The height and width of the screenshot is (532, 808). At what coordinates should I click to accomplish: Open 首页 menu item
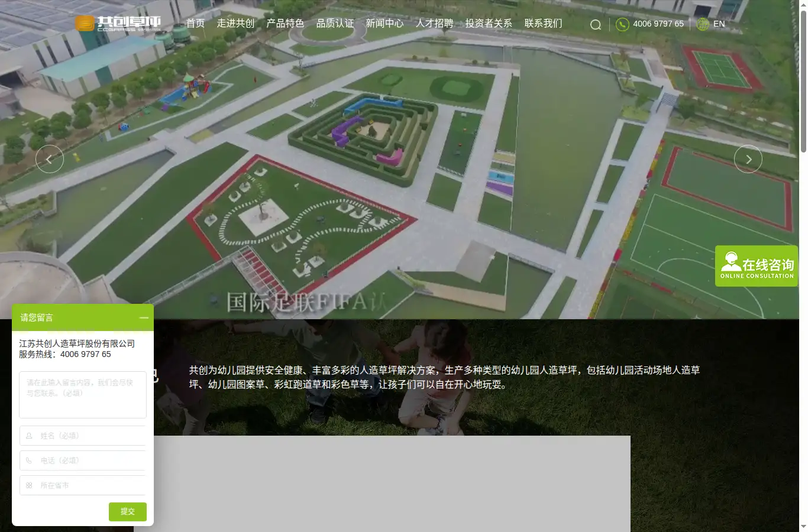coord(195,24)
